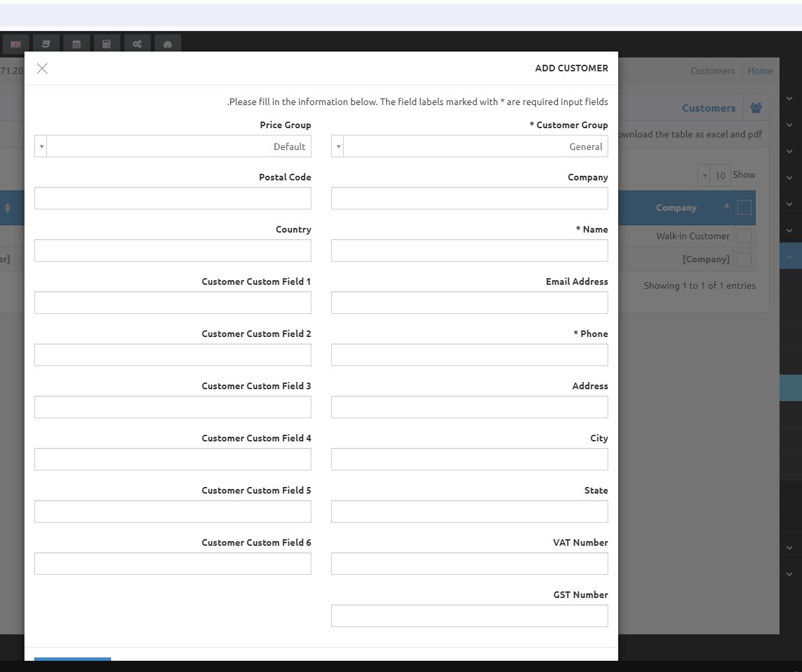This screenshot has width=802, height=672.
Task: Go to Home breadcrumb link
Action: pos(760,71)
